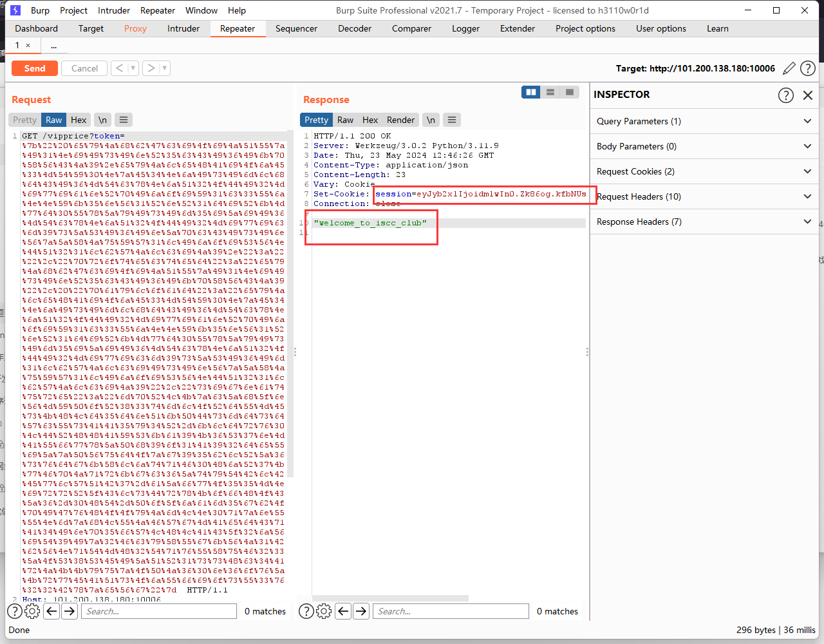
Task: Go back to previous request in history
Action: (119, 68)
